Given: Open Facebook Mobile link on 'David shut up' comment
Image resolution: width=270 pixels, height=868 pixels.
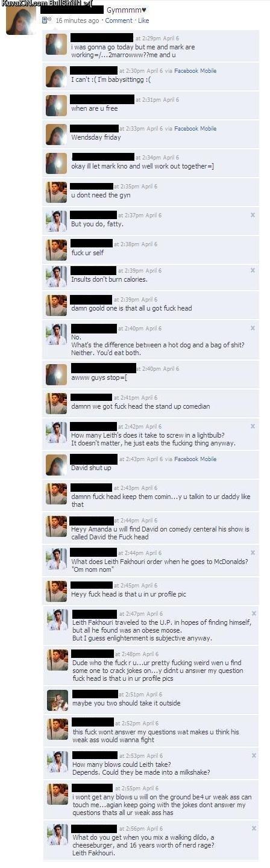Looking at the screenshot, I should click(195, 459).
